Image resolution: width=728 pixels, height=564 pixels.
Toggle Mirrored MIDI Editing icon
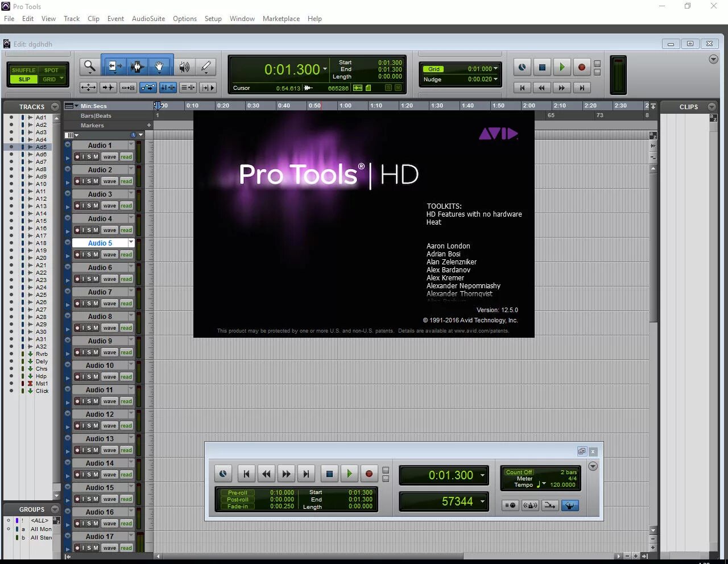pos(128,88)
